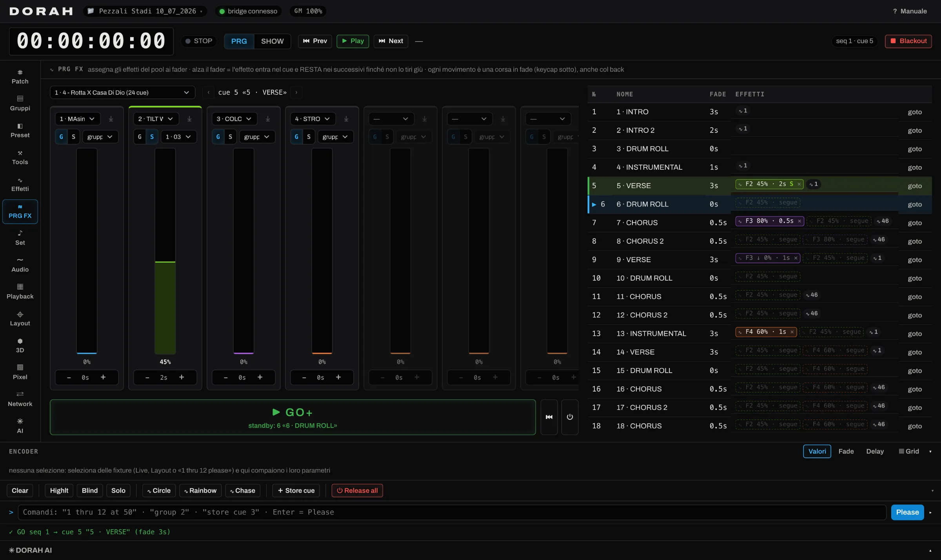
Task: Click the download arrow on MAsin fader
Action: [111, 119]
